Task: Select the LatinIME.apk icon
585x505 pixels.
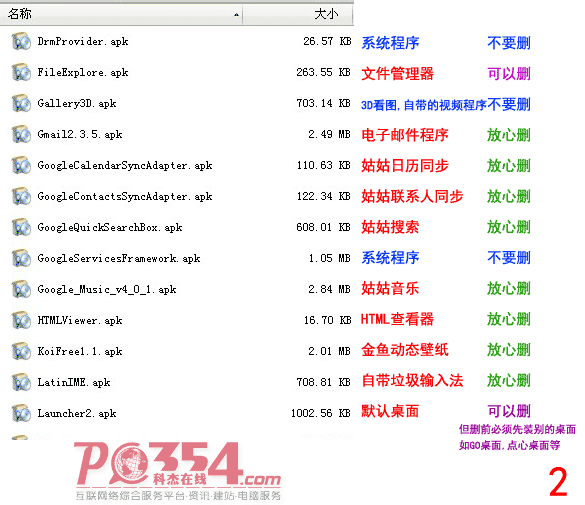Action: [21, 382]
